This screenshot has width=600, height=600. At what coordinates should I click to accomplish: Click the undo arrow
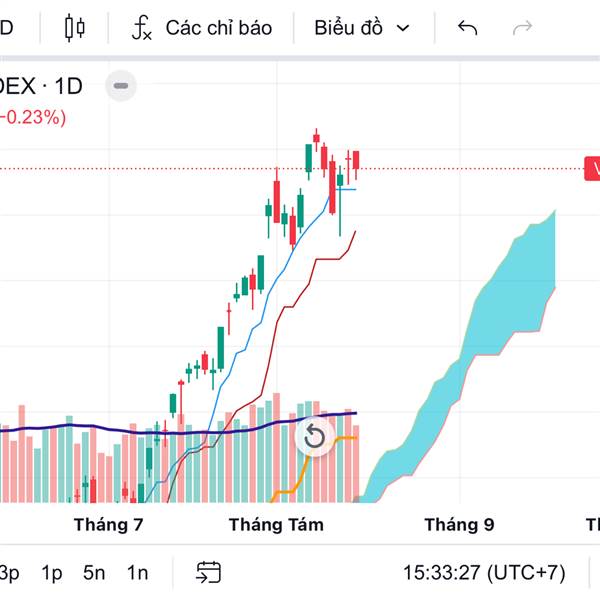(x=467, y=28)
